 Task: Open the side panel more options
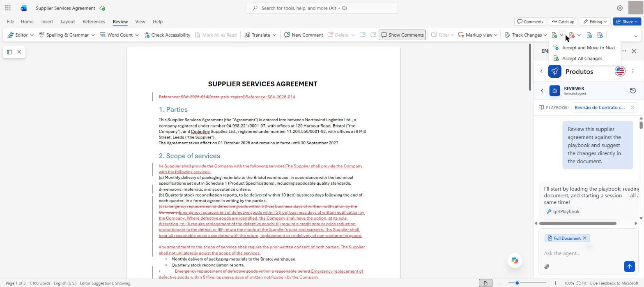point(624,51)
